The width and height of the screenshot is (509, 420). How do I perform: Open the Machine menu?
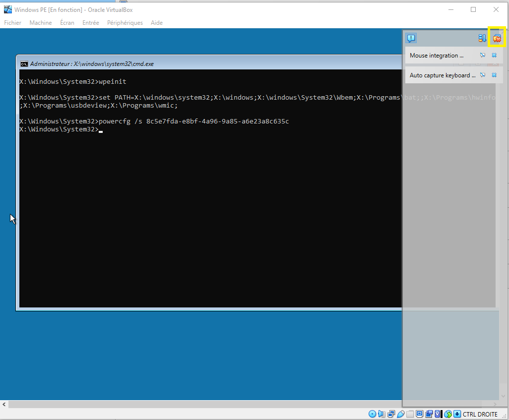coord(41,23)
